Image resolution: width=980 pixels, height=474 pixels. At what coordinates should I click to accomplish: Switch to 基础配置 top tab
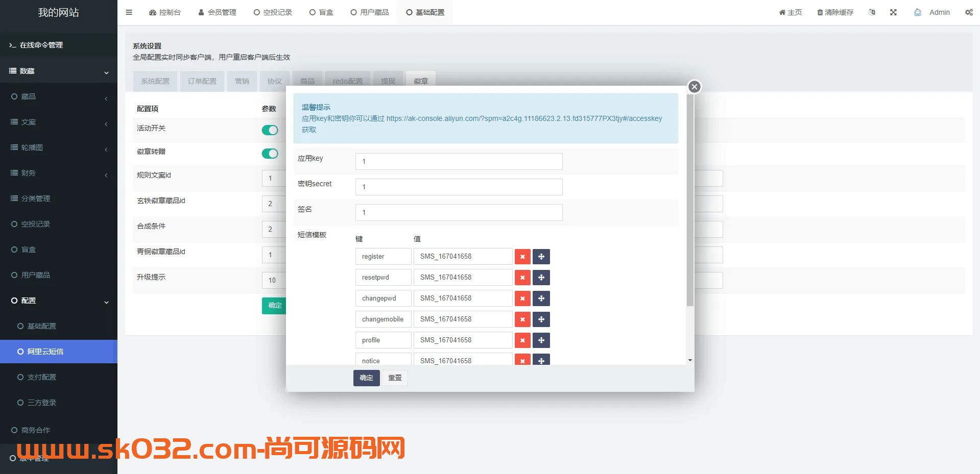(x=425, y=12)
